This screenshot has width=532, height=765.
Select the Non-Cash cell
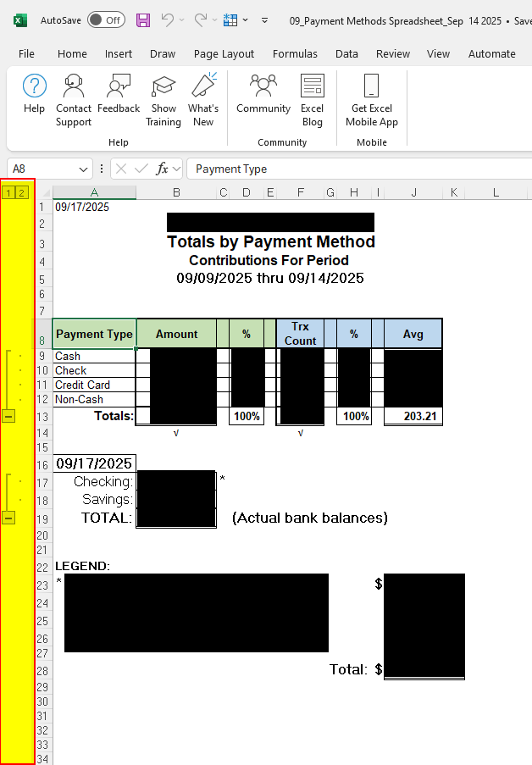pyautogui.click(x=94, y=400)
